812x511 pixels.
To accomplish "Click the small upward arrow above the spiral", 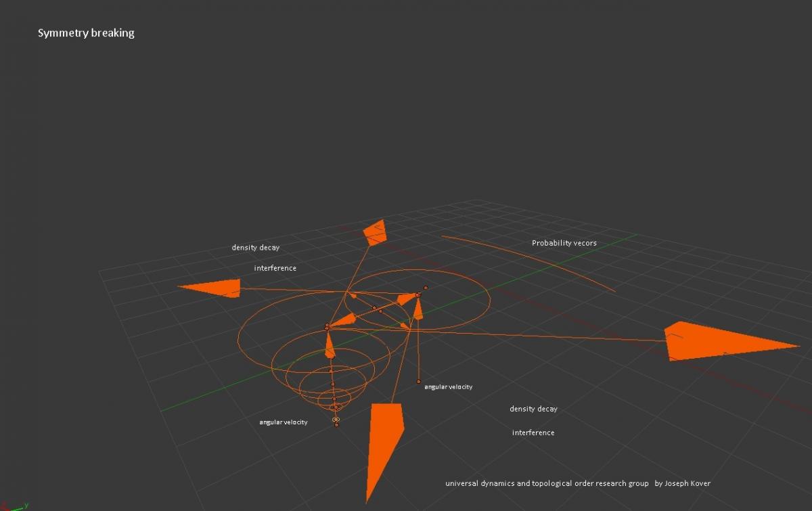I will pyautogui.click(x=330, y=345).
